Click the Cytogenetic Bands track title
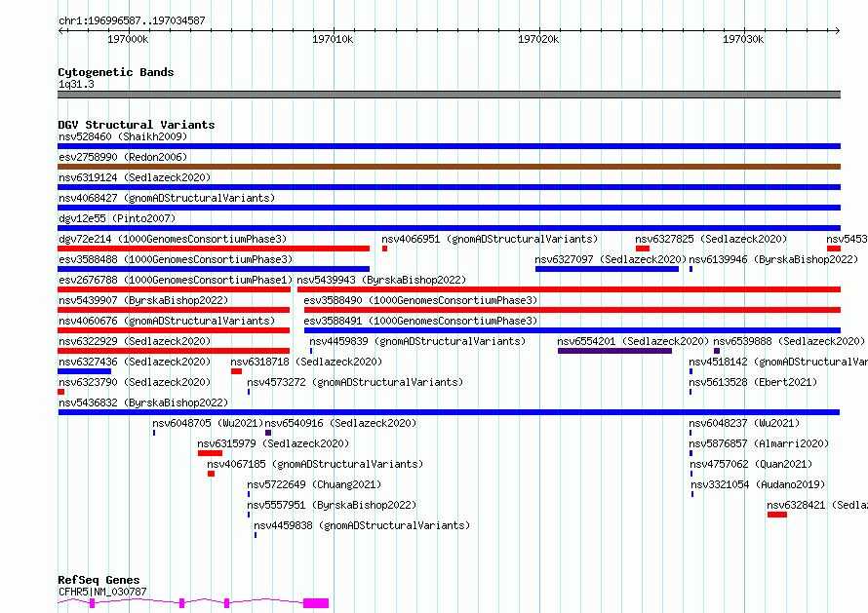This screenshot has width=868, height=613. click(116, 72)
